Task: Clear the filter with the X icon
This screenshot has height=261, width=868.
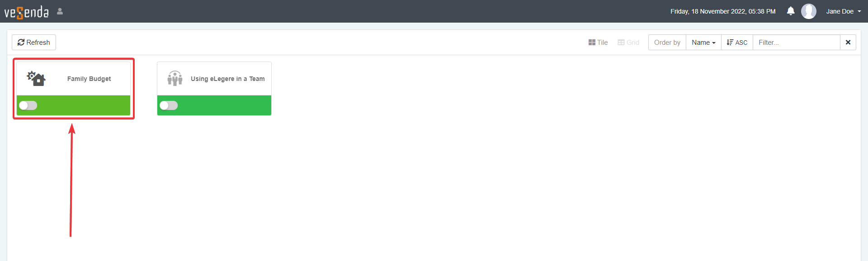Action: (x=848, y=43)
